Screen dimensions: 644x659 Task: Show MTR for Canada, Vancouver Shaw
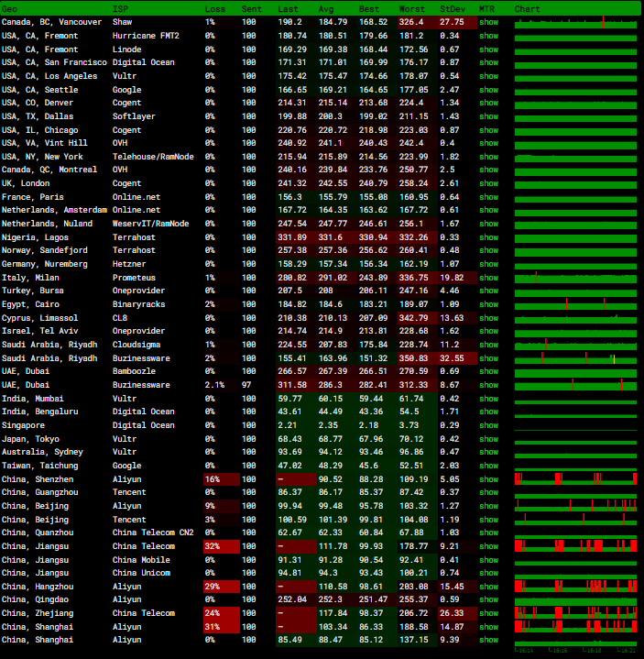(488, 22)
